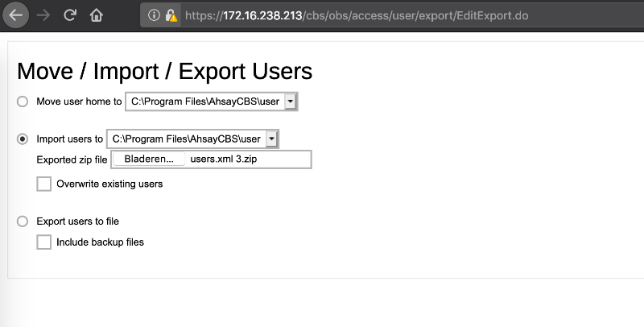Select the Import users to radio button
Screen dimensions: 644x327
coord(23,139)
